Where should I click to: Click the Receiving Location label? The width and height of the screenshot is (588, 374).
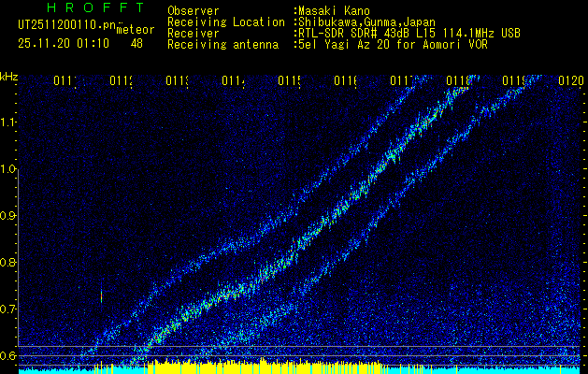[x=226, y=22]
